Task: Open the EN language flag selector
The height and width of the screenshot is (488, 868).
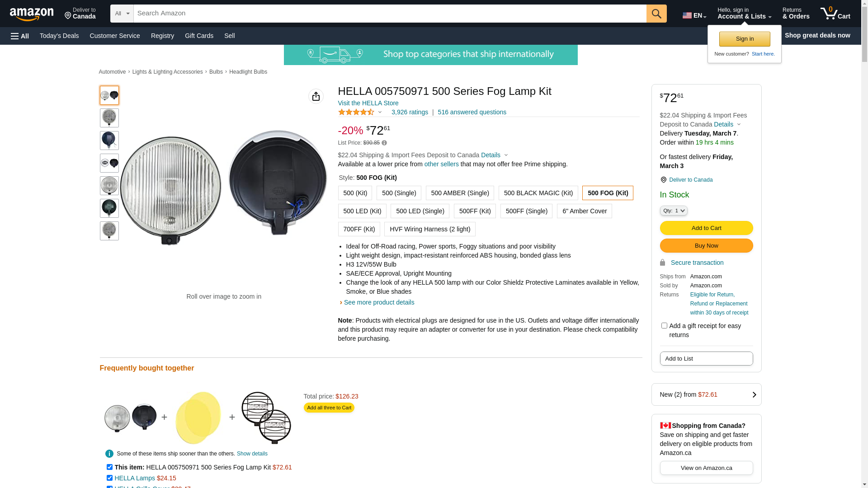Action: click(694, 15)
